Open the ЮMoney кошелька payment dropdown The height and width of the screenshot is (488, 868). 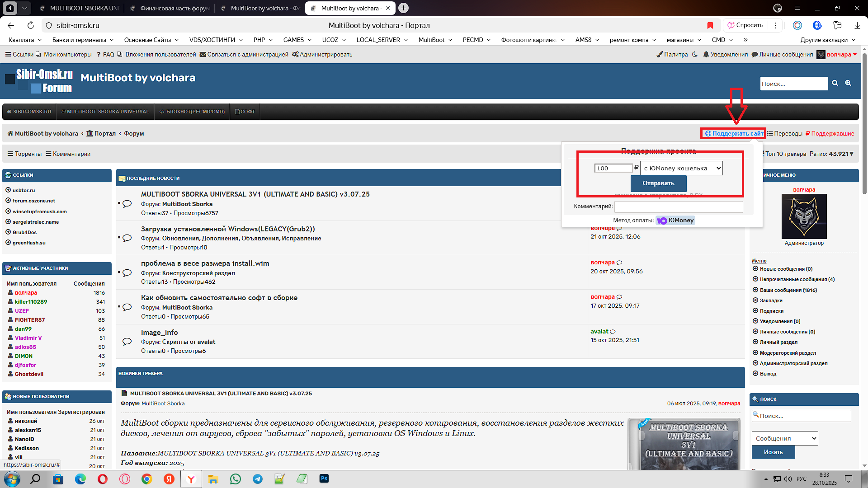click(681, 168)
